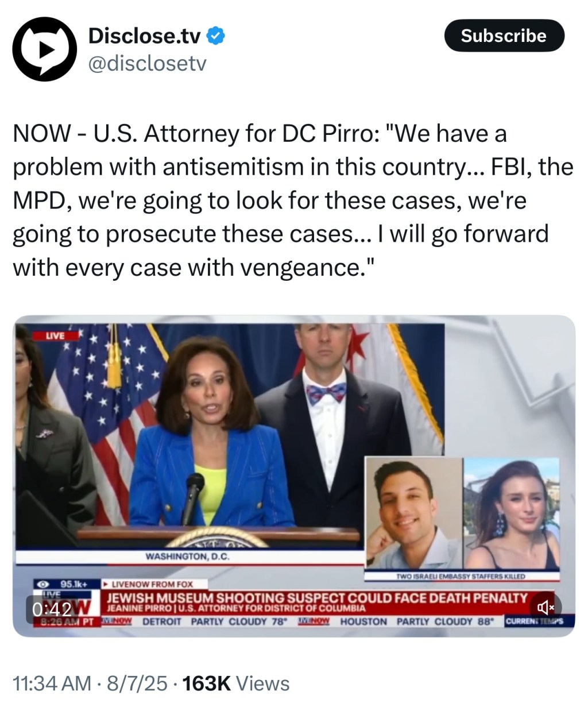Open the Disclose.tv profile avatar
588x711 pixels.
coord(44,49)
